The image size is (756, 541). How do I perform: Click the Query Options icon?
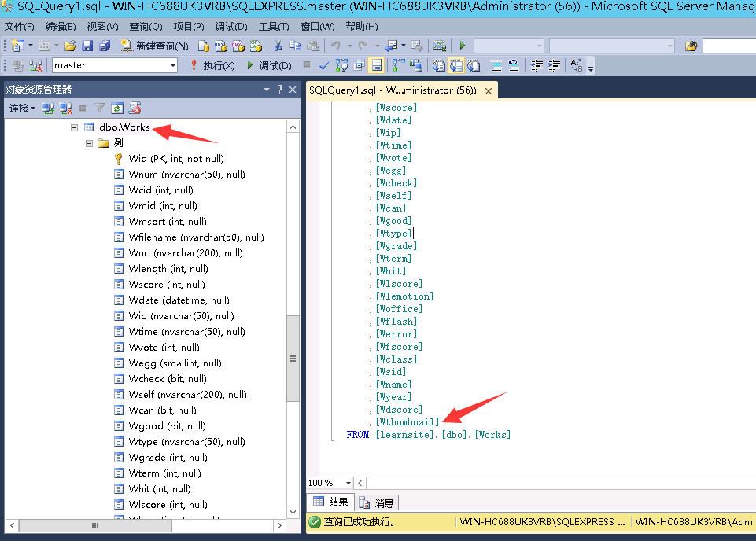click(x=359, y=65)
